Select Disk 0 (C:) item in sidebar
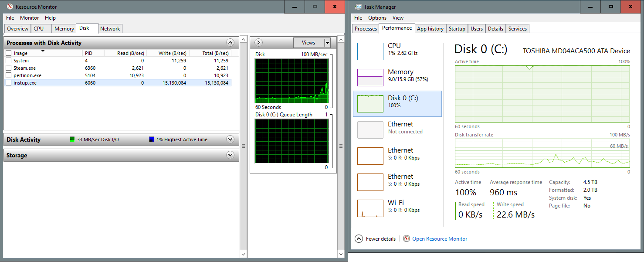 pyautogui.click(x=397, y=104)
